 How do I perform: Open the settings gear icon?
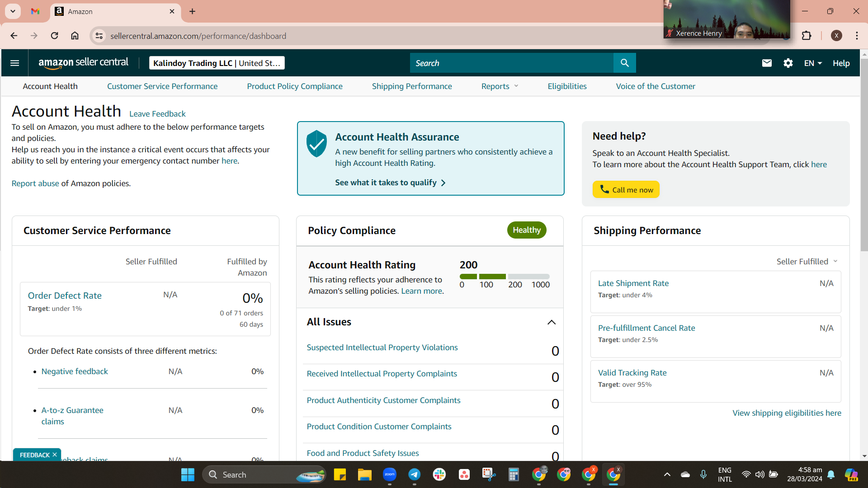pyautogui.click(x=788, y=63)
